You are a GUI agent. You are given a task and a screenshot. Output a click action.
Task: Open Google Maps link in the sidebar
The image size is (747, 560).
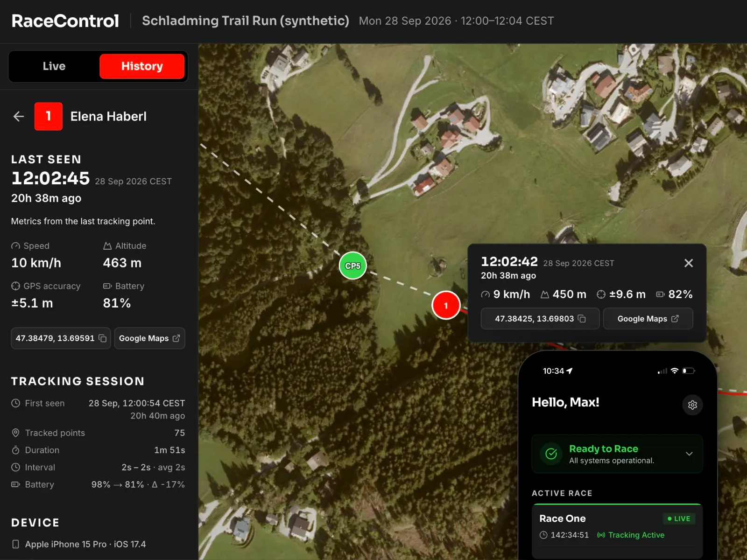click(149, 338)
